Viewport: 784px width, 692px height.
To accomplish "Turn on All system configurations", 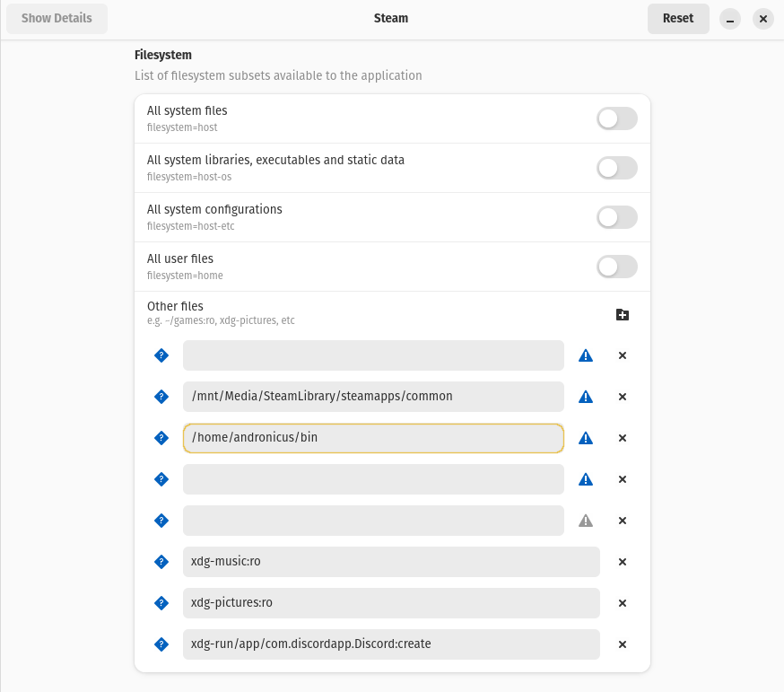I will click(x=616, y=217).
